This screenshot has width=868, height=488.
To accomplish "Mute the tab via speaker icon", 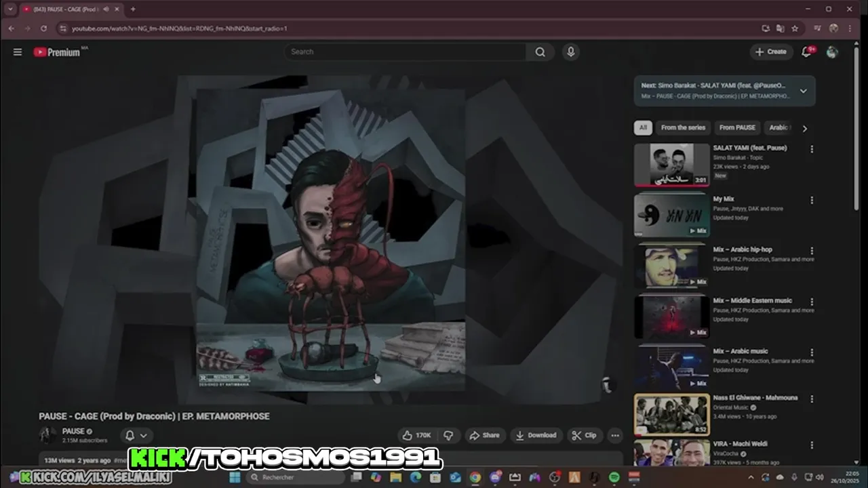I will click(x=106, y=9).
